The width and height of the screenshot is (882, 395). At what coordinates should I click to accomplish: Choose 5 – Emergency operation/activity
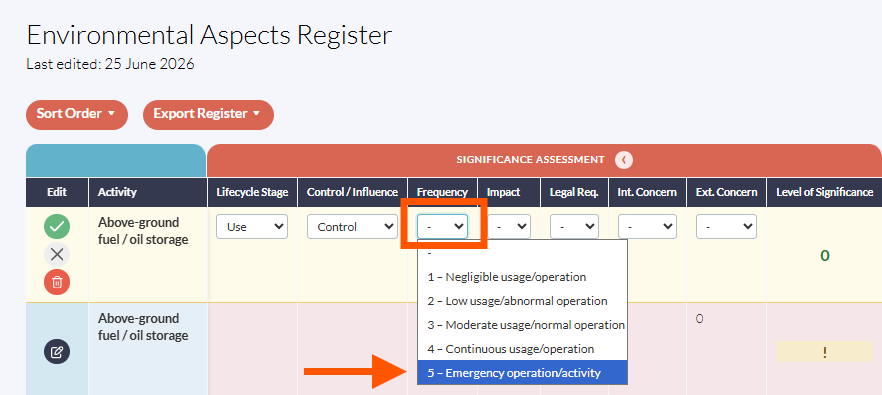(x=522, y=372)
